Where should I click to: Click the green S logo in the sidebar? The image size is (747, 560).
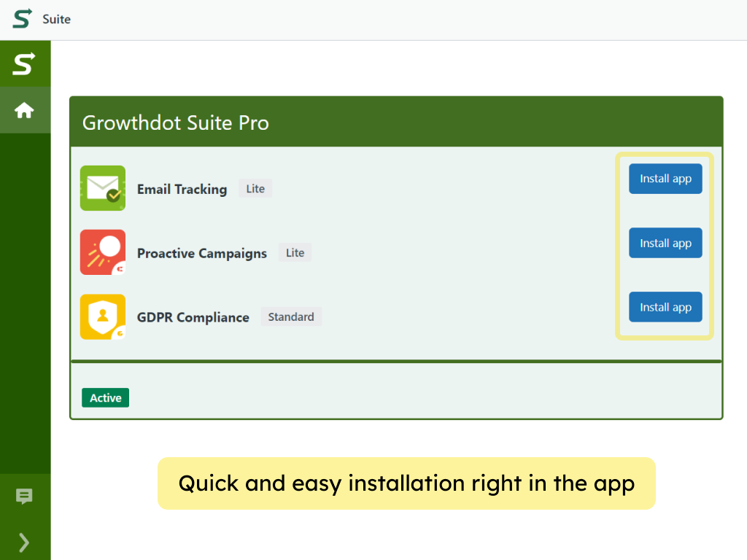25,63
